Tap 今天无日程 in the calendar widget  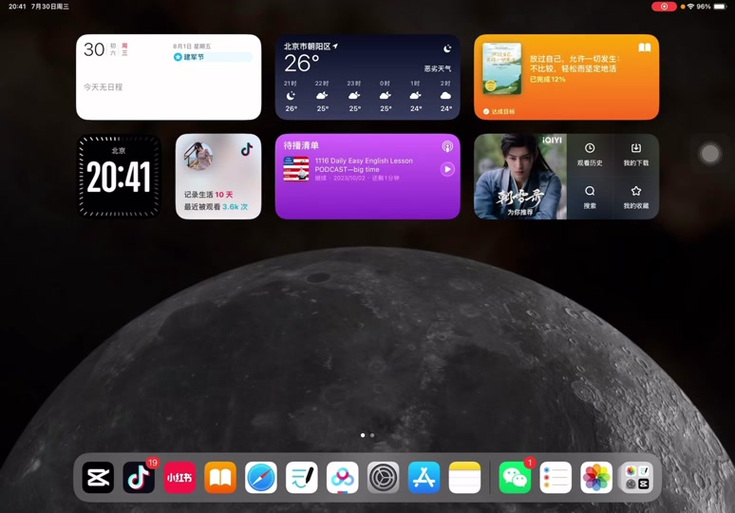(x=103, y=87)
